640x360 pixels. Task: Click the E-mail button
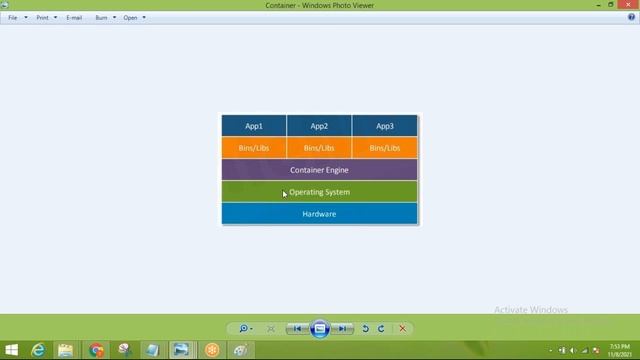point(74,18)
